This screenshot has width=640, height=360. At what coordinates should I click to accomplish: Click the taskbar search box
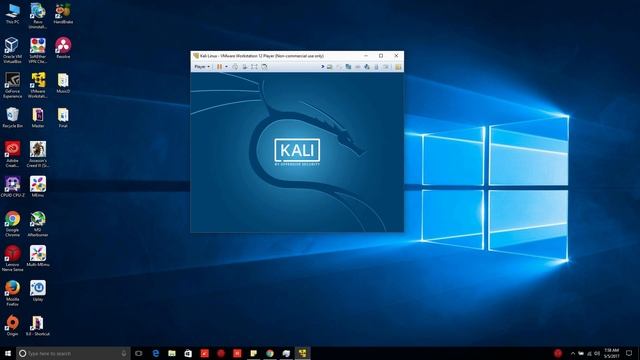pos(73,353)
